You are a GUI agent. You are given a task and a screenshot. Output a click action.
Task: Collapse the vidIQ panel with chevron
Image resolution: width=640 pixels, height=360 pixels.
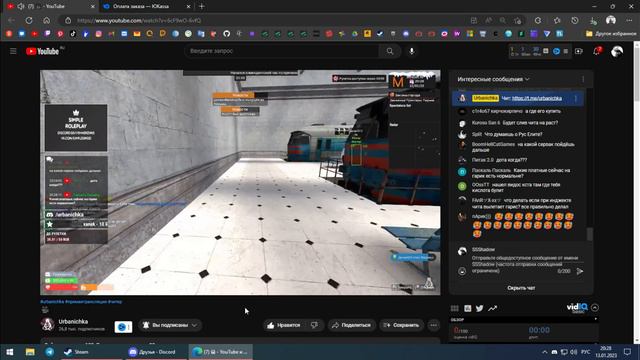pos(595,307)
